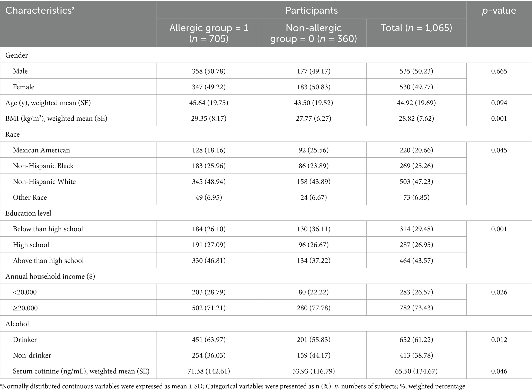
Task: Select the Age weighted mean row label
Action: 48,103
